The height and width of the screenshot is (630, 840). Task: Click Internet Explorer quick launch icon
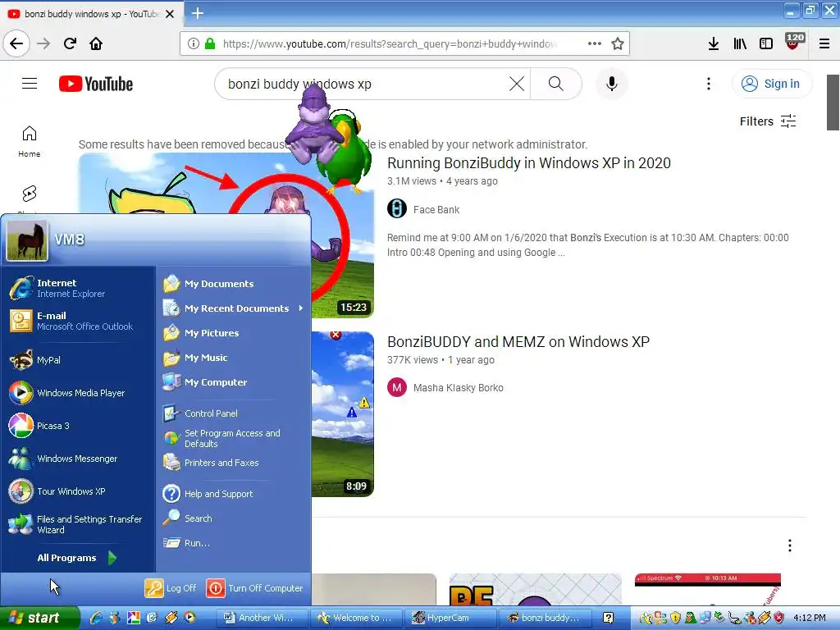point(97,618)
